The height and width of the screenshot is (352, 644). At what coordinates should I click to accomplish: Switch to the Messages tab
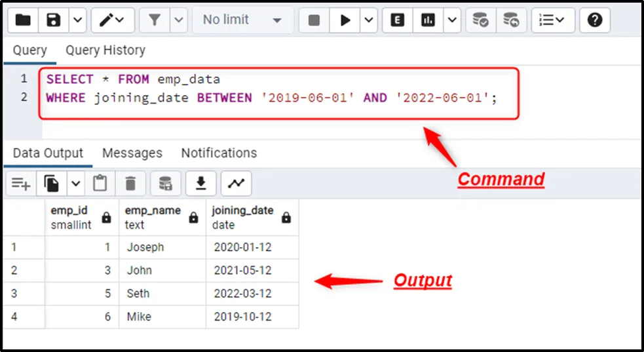(132, 153)
